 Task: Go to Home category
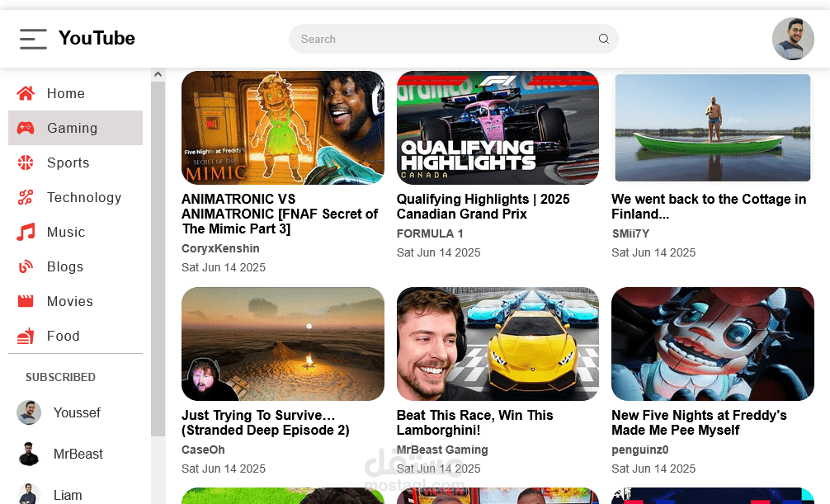point(75,93)
